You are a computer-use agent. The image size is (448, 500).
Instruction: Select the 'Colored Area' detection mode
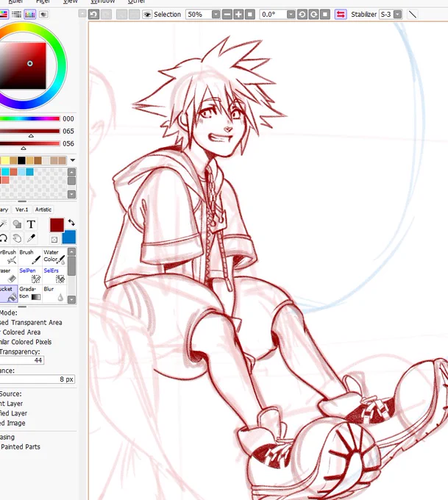21,332
